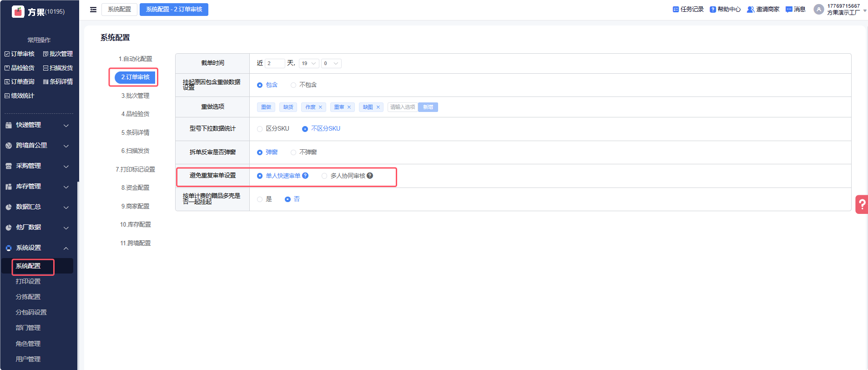This screenshot has height=370, width=868.
Task: Expand the 快递管理 menu chevron
Action: pyautogui.click(x=66, y=125)
